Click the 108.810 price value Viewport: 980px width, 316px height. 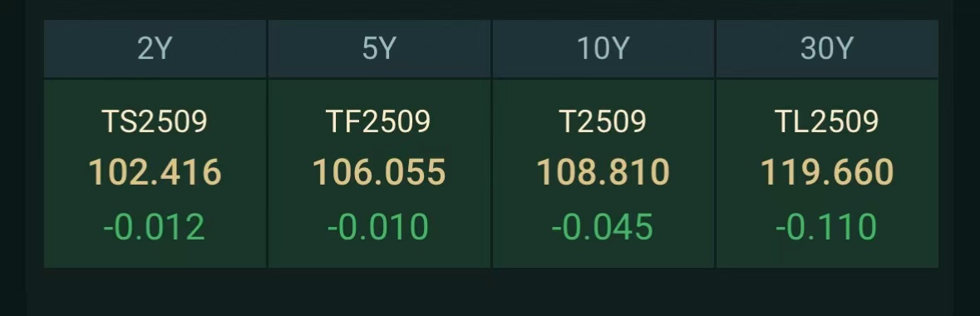pos(603,172)
